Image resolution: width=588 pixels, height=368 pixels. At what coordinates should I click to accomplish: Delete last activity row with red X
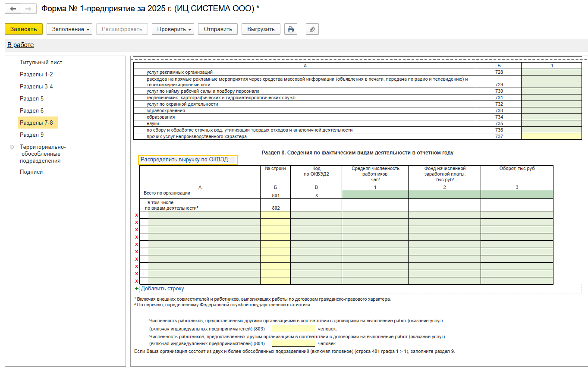pyautogui.click(x=136, y=281)
